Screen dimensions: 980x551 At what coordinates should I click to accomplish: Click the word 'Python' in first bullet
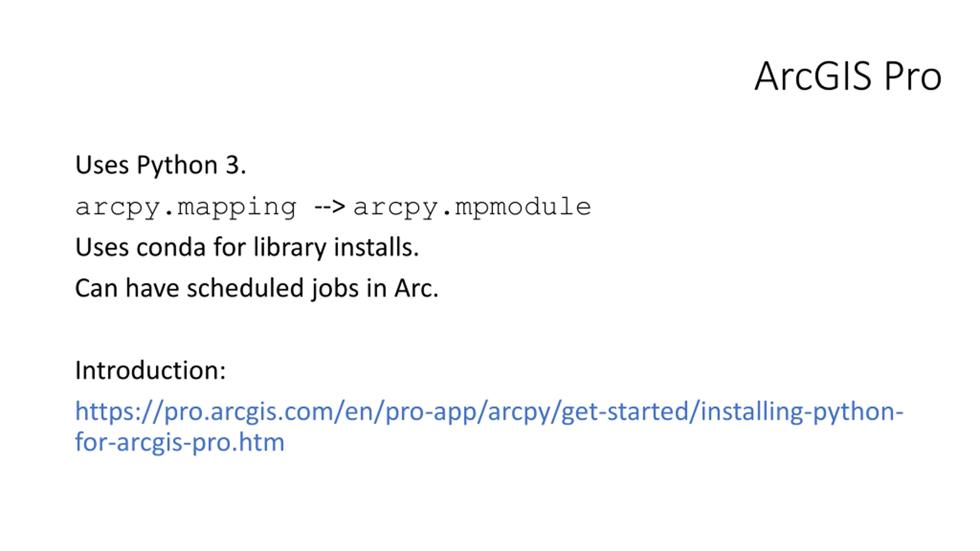(177, 165)
